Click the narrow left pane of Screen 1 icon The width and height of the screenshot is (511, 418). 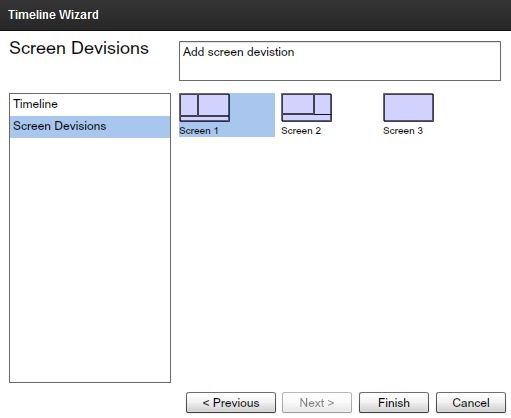click(x=189, y=105)
